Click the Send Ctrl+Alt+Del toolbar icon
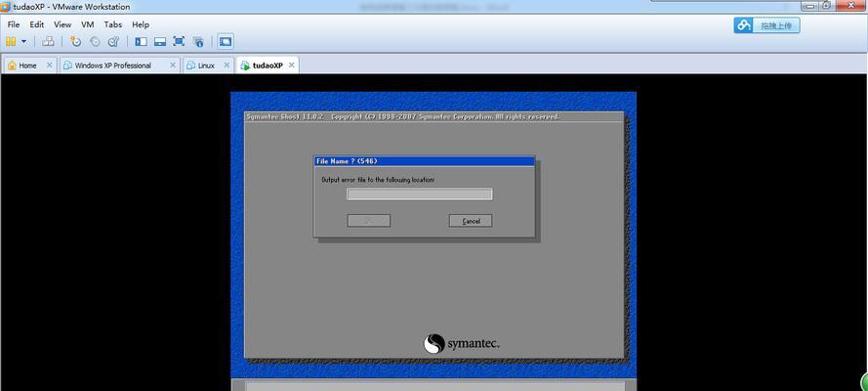868x391 pixels. click(x=49, y=41)
